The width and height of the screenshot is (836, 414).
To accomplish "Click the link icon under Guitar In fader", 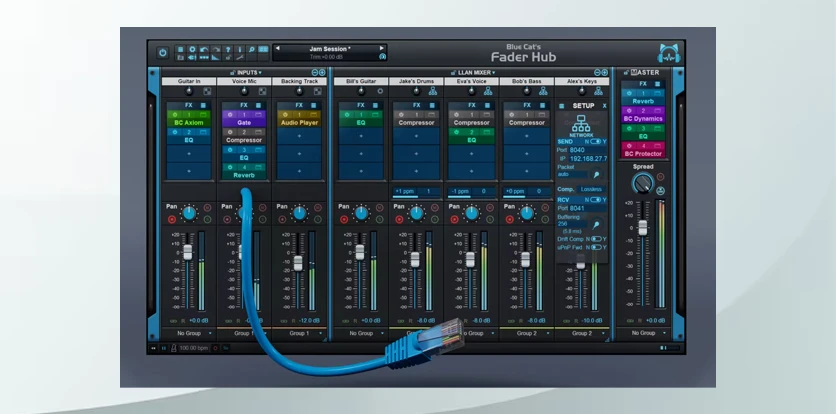I will click(x=173, y=321).
